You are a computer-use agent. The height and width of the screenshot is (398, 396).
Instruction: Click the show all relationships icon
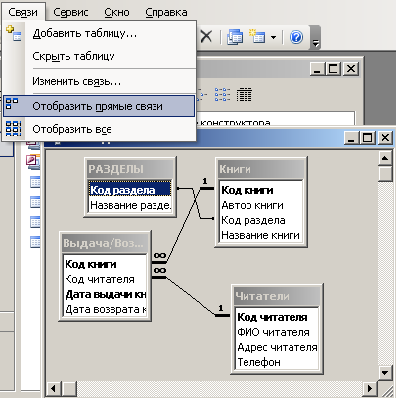[x=14, y=128]
